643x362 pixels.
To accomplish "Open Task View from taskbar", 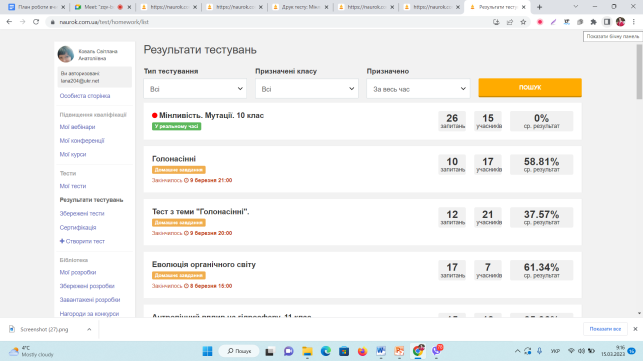I will pos(269,351).
